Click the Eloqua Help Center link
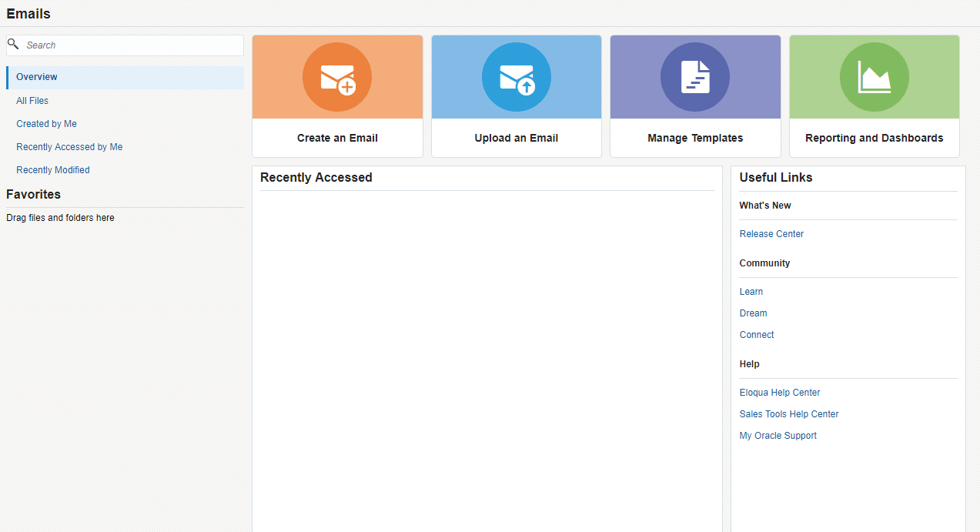The width and height of the screenshot is (980, 532). [x=780, y=392]
